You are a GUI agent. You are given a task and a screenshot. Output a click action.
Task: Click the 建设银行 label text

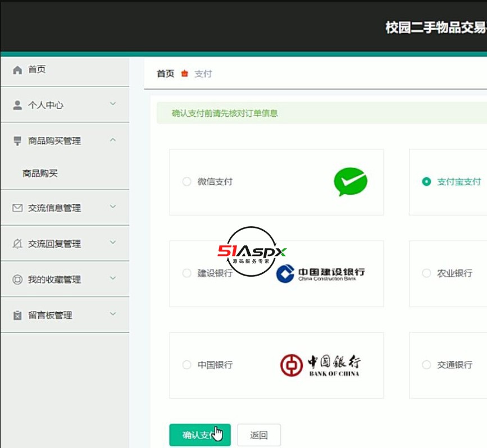click(215, 273)
